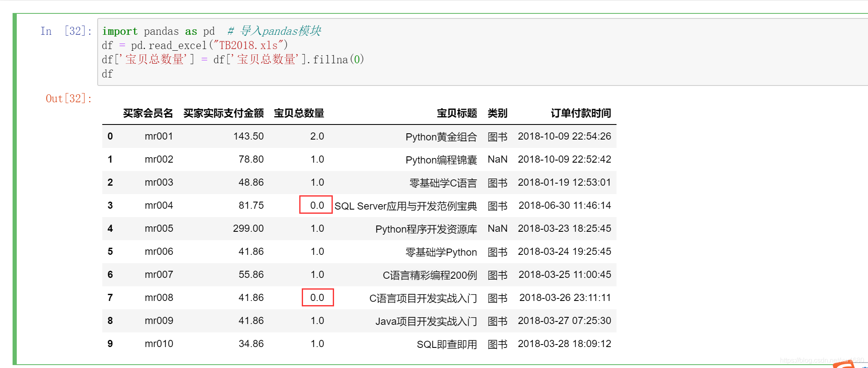Select the mr003 cell

(x=159, y=182)
